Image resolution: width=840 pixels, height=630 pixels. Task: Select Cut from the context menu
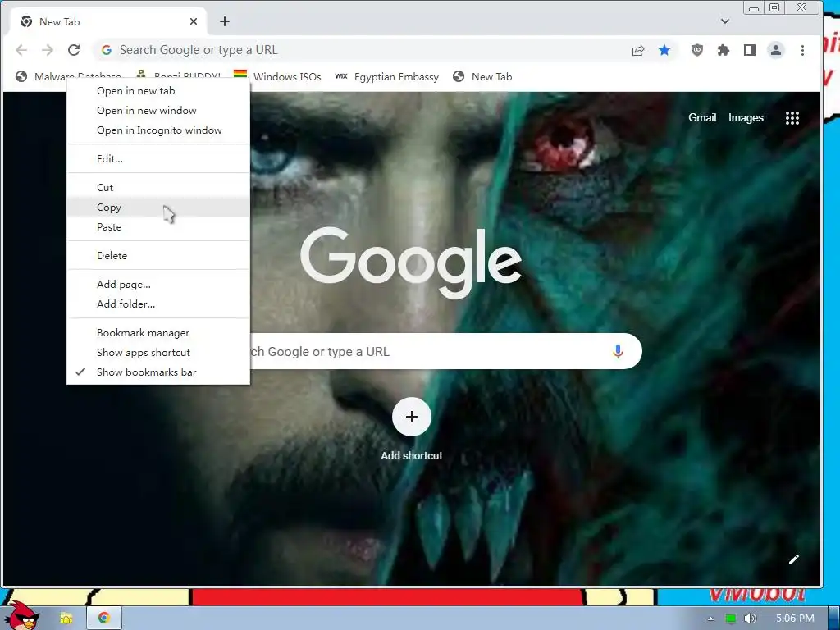(x=158, y=188)
